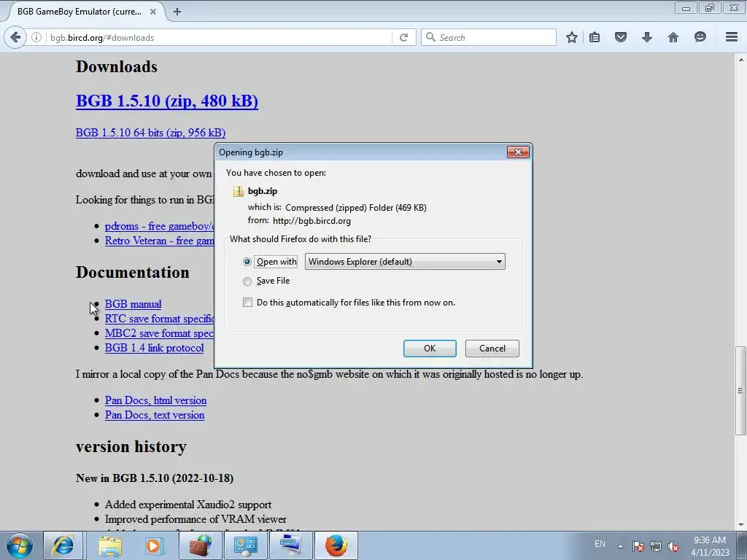Click the EN language indicator
747x560 pixels.
(x=600, y=544)
